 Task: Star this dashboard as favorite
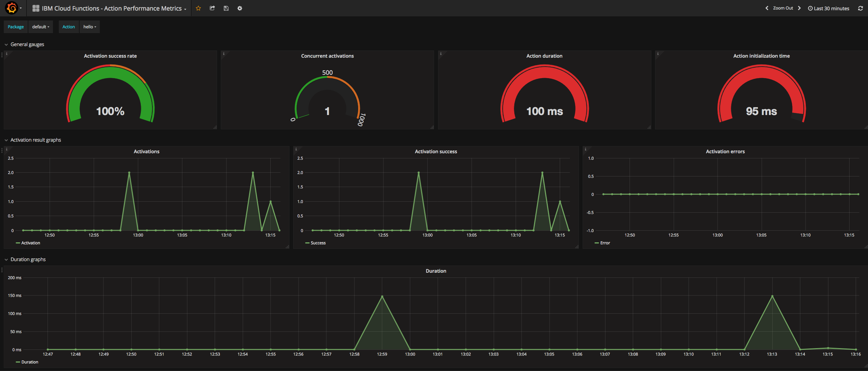click(x=198, y=8)
